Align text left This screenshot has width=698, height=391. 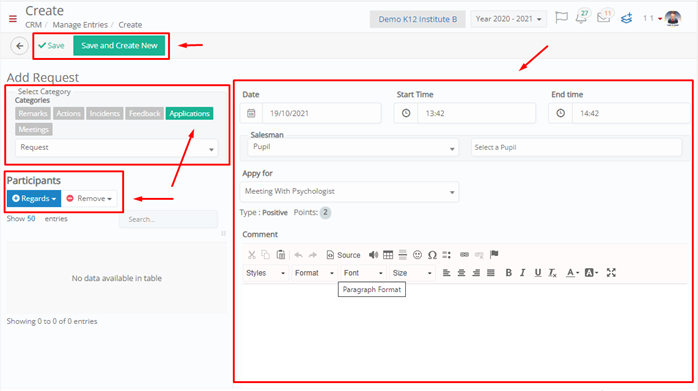446,273
